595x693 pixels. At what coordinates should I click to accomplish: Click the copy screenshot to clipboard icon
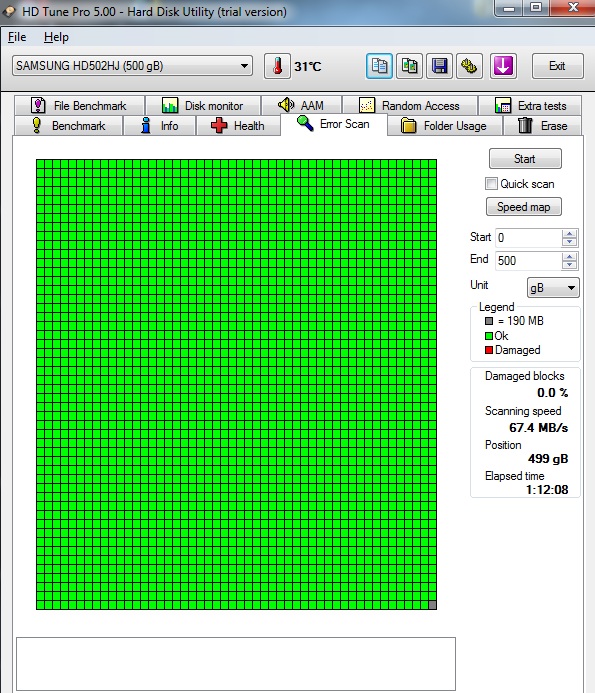[409, 66]
